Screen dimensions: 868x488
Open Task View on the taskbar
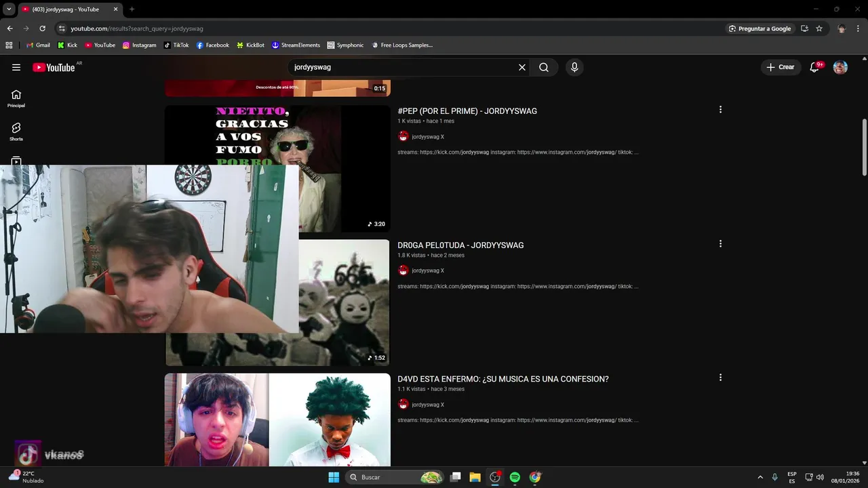[456, 477]
